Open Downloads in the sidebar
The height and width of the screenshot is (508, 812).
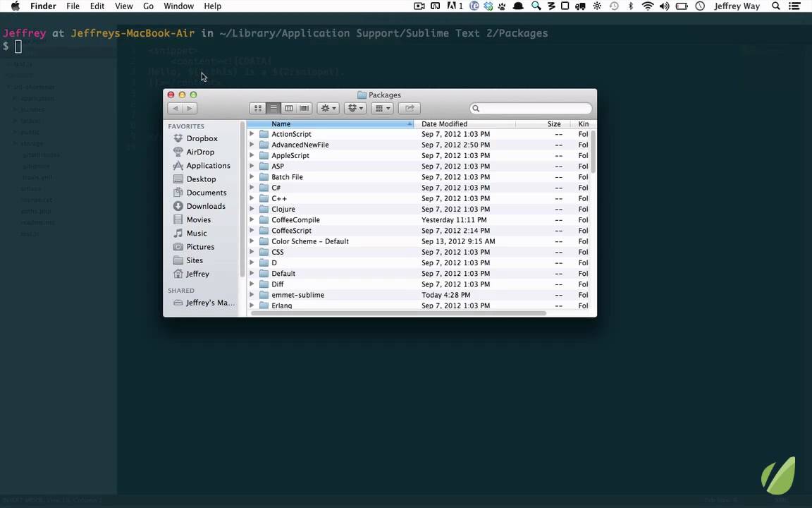point(206,206)
